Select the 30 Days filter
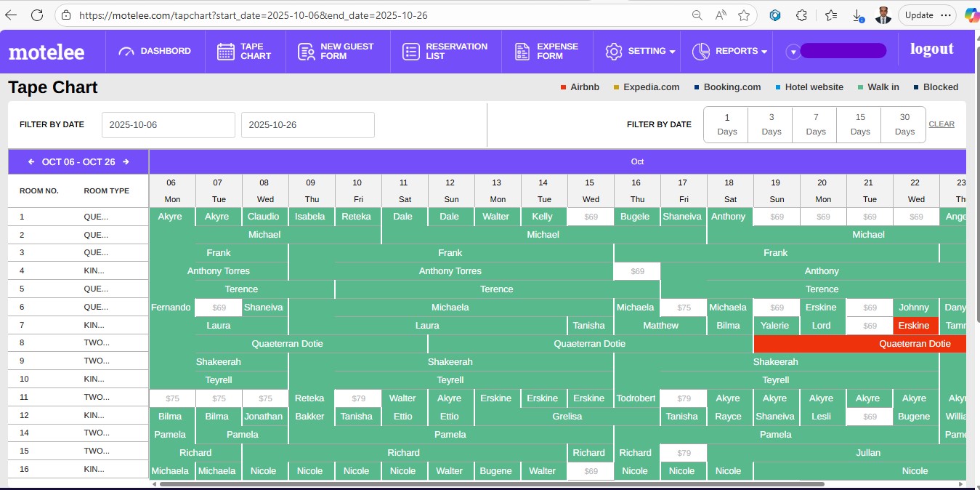Screen dimensions: 980x490 point(904,124)
